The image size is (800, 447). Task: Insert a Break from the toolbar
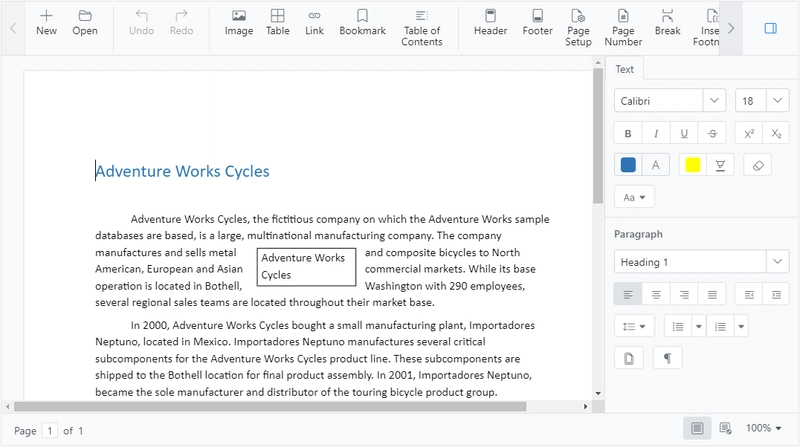pos(667,23)
